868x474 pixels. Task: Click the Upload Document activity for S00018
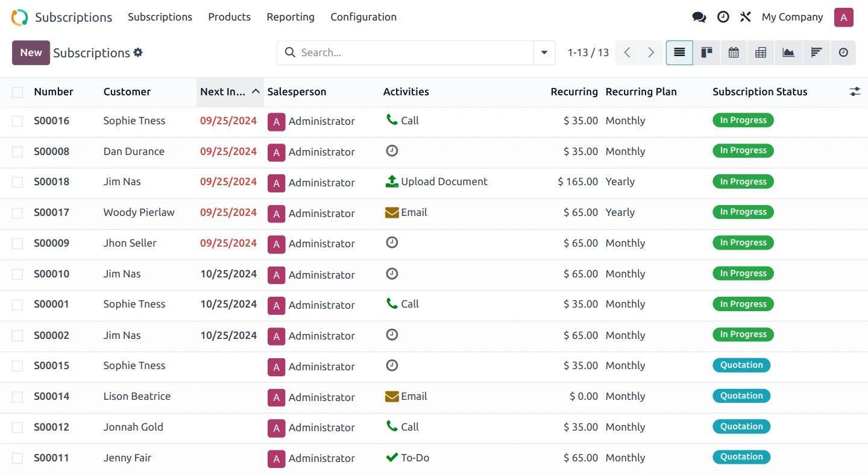[436, 181]
